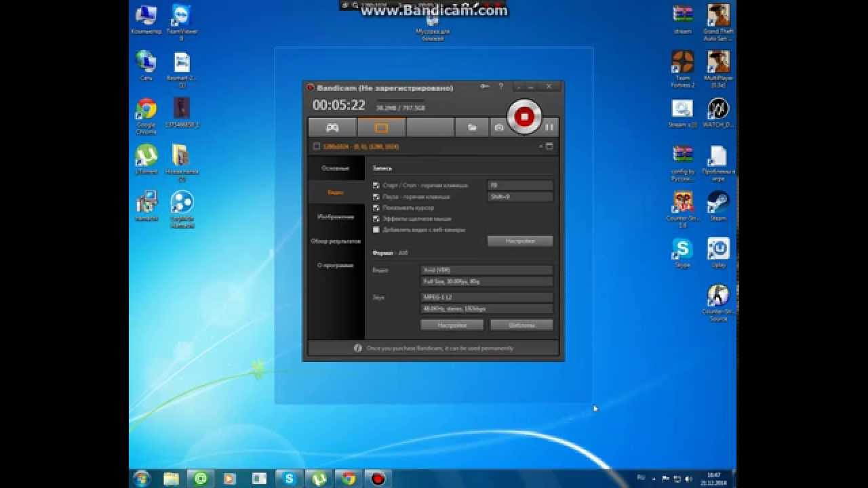The height and width of the screenshot is (488, 868).
Task: Expand the recording area dropdown arrow
Action: pyautogui.click(x=541, y=146)
